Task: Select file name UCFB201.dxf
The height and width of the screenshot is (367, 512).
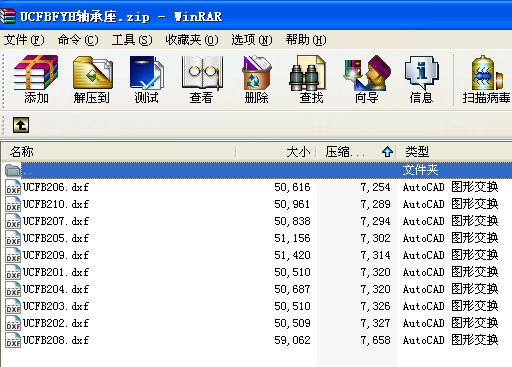Action: [56, 272]
